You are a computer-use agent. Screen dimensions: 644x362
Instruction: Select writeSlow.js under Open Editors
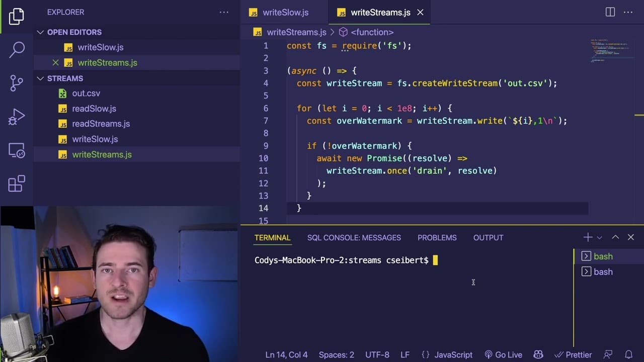101,47
